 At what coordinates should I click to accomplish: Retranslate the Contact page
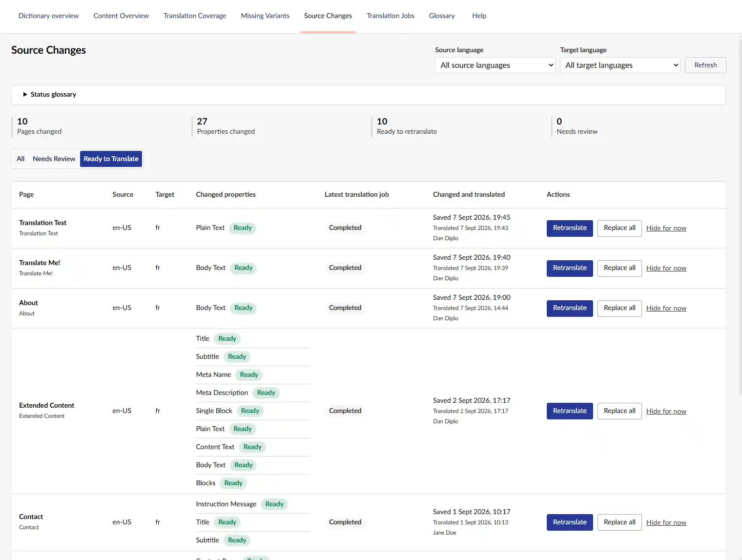(x=570, y=522)
